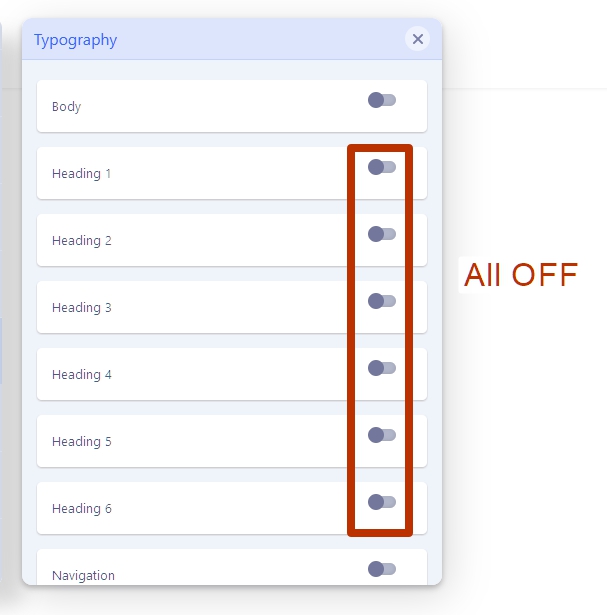This screenshot has width=607, height=615.
Task: Flip the Heading 5 toggle
Action: coord(382,435)
